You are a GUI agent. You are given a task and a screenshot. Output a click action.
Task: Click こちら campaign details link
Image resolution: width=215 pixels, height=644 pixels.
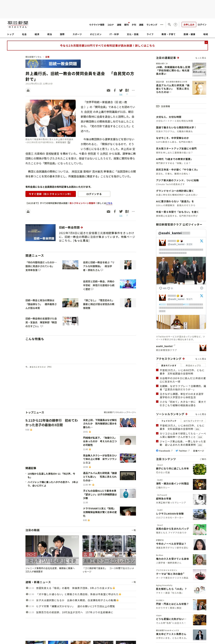click(x=109, y=203)
